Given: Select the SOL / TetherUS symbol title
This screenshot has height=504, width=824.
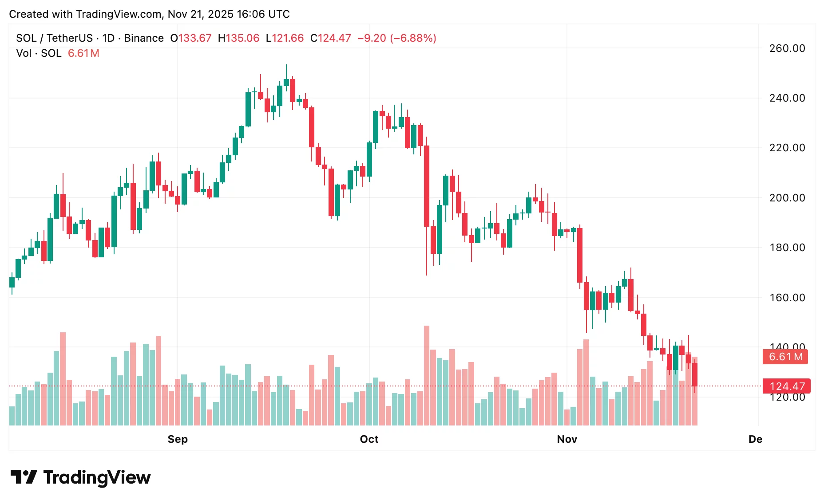Looking at the screenshot, I should coord(54,38).
